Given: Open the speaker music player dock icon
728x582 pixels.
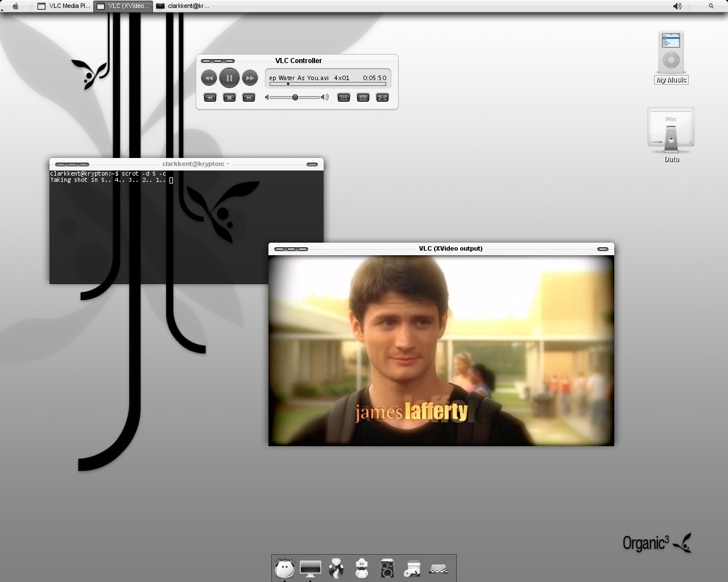Looking at the screenshot, I should (387, 568).
